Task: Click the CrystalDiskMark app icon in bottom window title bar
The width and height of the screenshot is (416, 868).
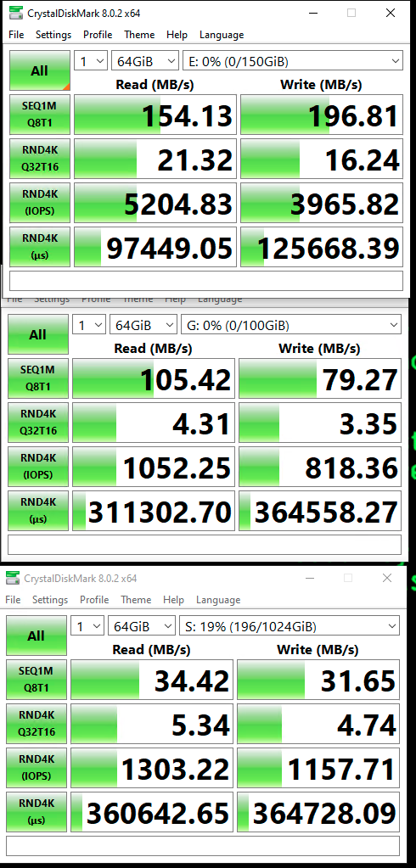Action: coord(12,579)
